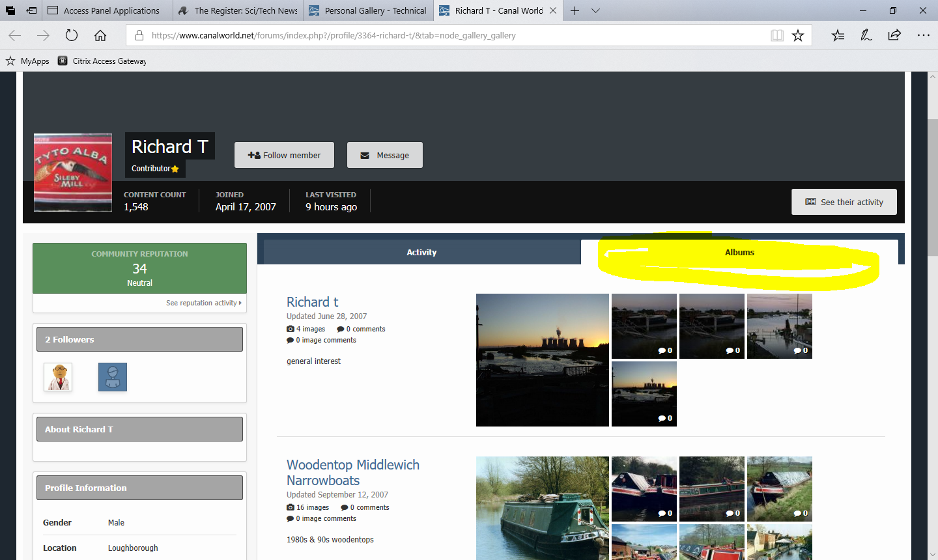
Task: Select the Albums profile tab
Action: click(739, 252)
